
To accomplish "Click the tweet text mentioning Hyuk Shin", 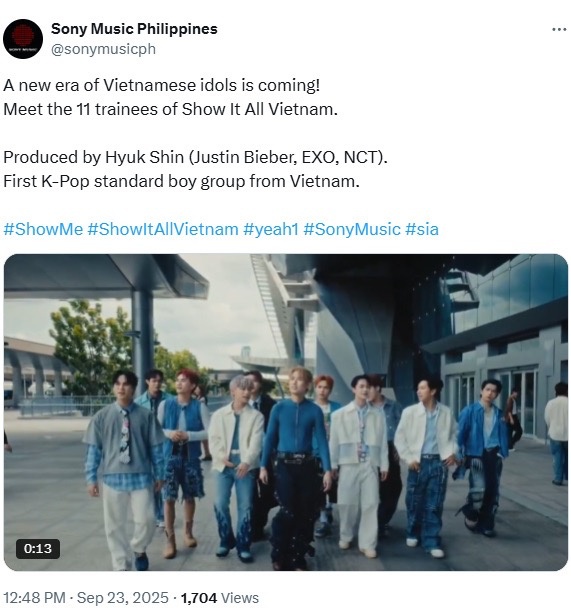I will [195, 157].
